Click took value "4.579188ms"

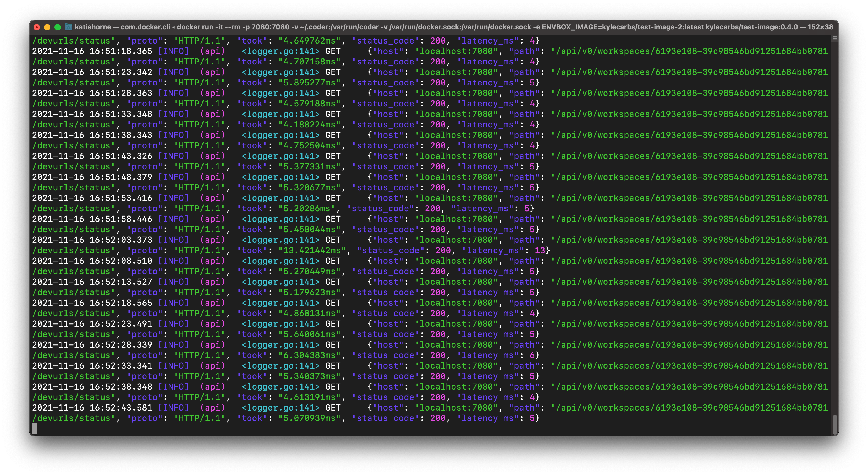click(x=309, y=104)
